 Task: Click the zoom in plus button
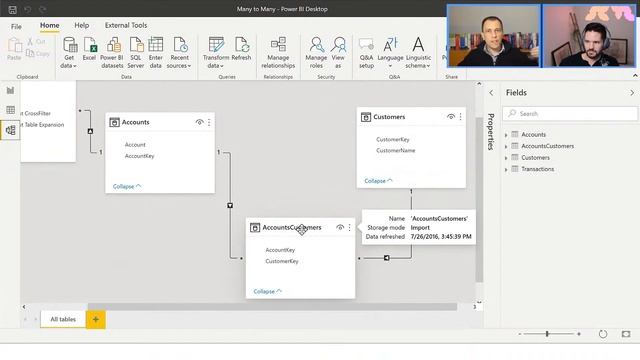click(579, 334)
